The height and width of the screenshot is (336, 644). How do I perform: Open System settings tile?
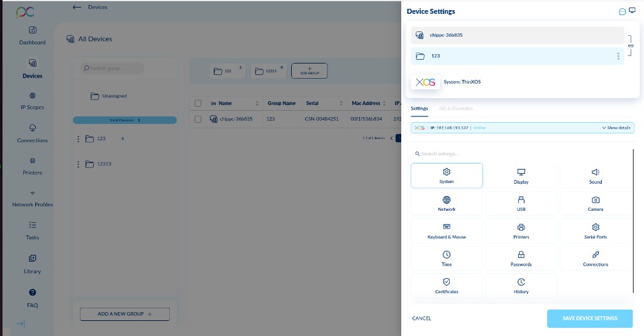click(x=447, y=176)
